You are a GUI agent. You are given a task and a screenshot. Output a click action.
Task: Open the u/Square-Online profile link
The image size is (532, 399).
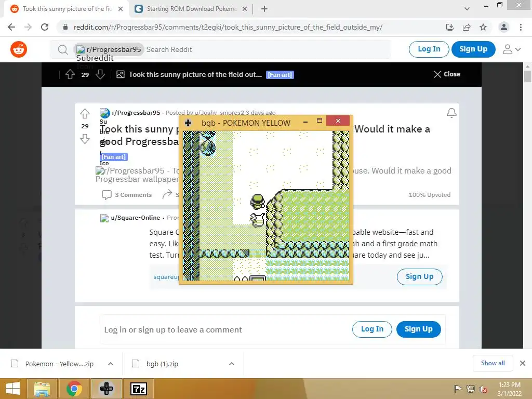(135, 218)
